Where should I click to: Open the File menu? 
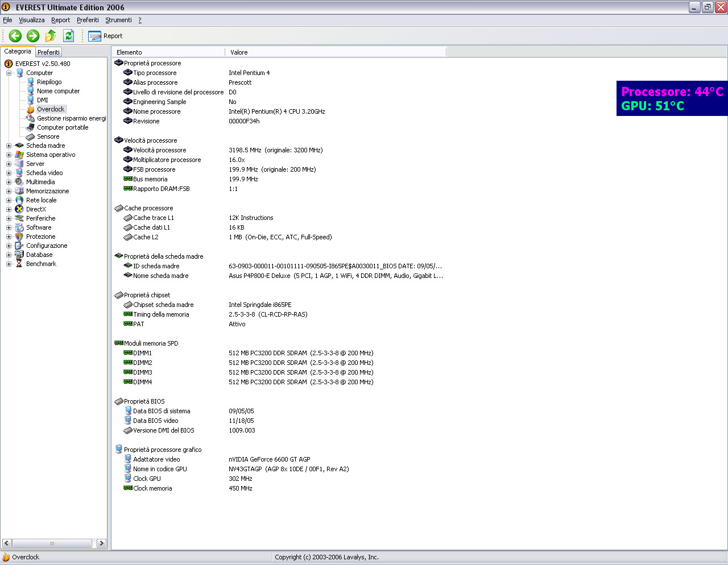[x=7, y=20]
